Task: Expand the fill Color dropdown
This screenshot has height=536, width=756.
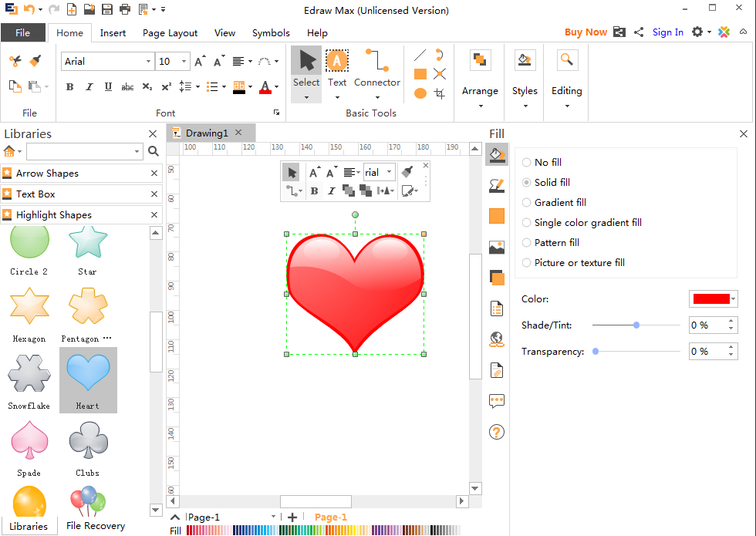Action: click(714, 299)
